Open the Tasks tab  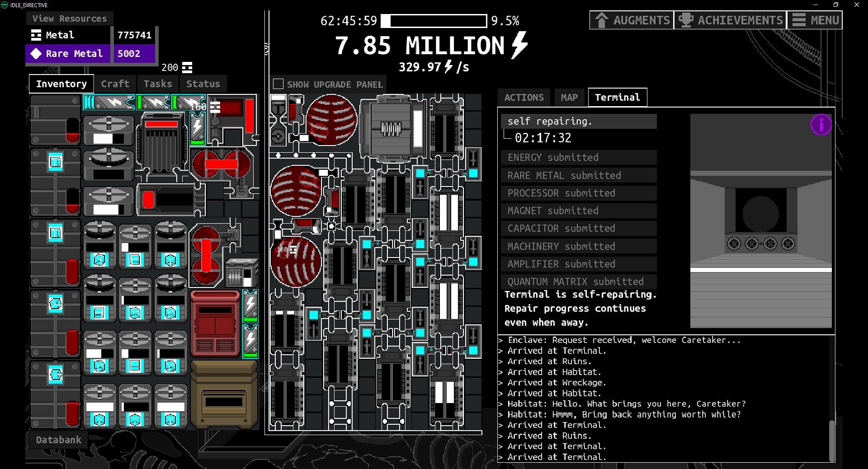click(158, 84)
